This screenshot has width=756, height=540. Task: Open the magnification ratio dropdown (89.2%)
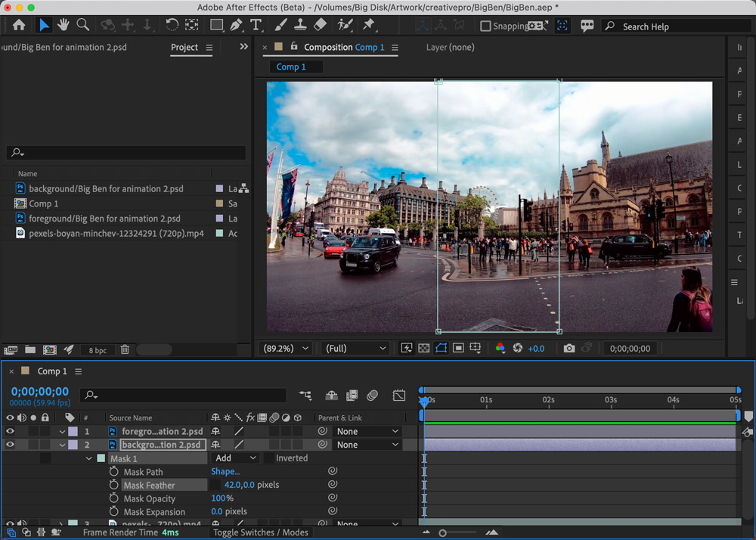pos(286,348)
